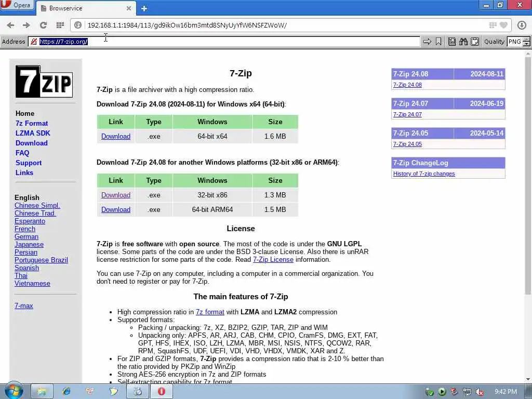Open the Home menu item
This screenshot has width=532, height=399.
pyautogui.click(x=25, y=113)
